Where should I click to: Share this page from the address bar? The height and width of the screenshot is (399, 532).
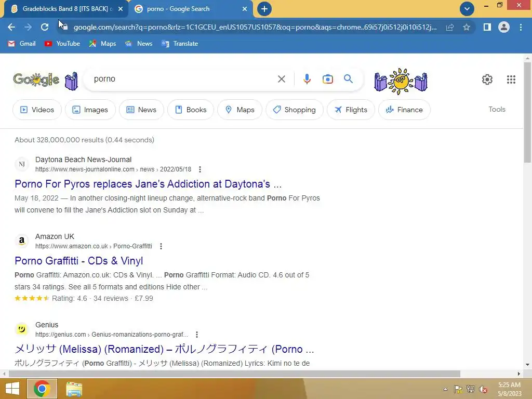pyautogui.click(x=450, y=27)
